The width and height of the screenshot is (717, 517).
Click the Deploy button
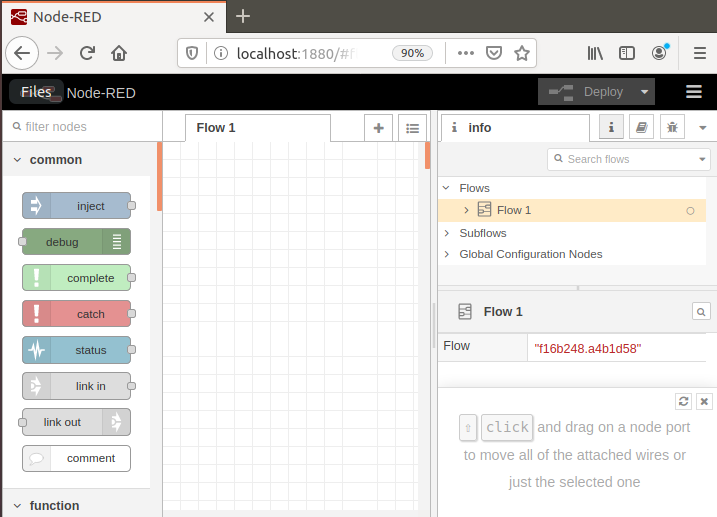pyautogui.click(x=586, y=91)
